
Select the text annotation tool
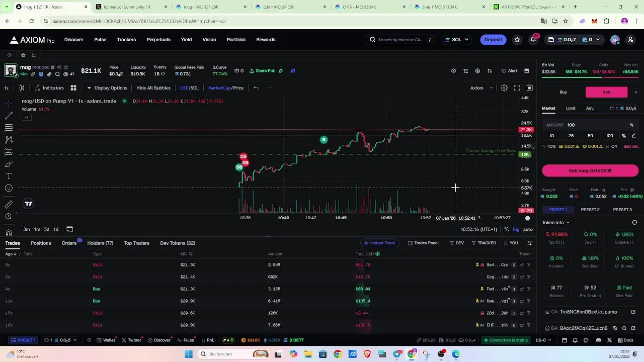(x=9, y=176)
